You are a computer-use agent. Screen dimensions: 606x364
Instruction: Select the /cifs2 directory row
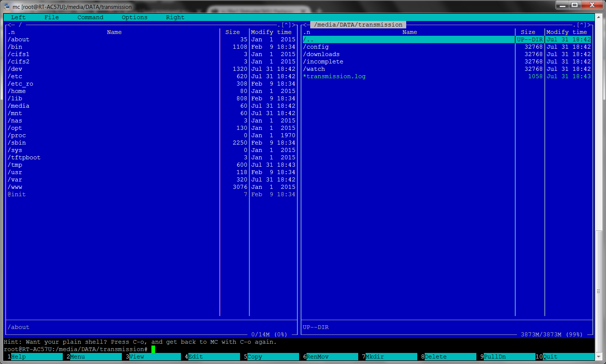click(151, 62)
